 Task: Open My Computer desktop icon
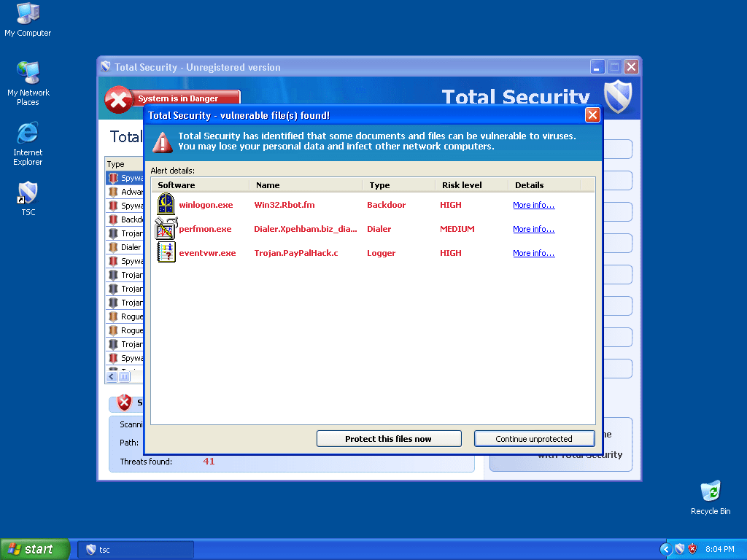pyautogui.click(x=28, y=19)
